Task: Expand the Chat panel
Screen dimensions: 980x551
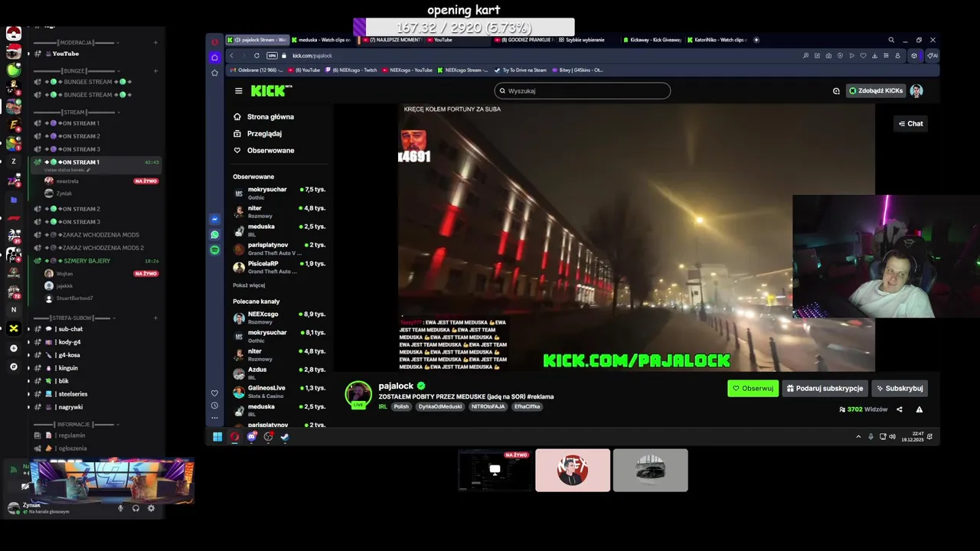Action: pyautogui.click(x=911, y=123)
